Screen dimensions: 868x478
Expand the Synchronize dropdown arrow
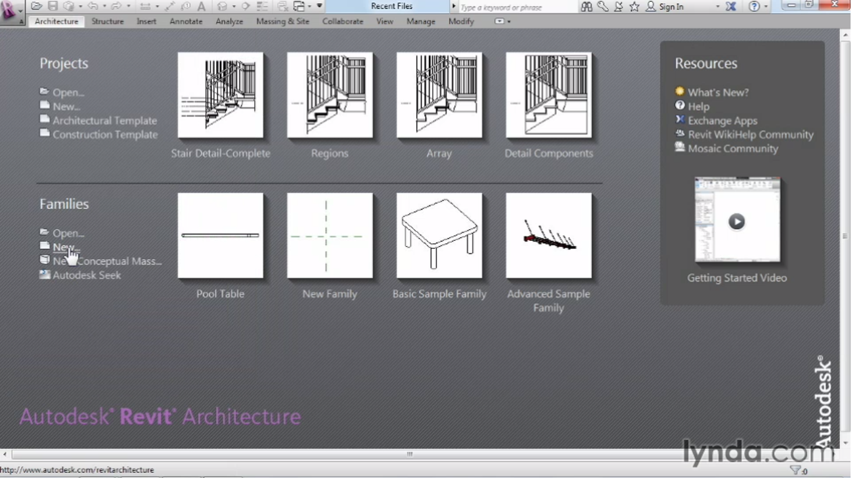coord(80,7)
